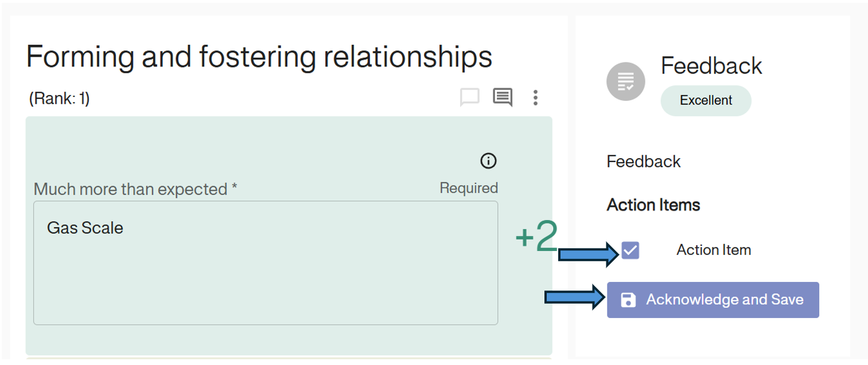Click the Action Items section heading

click(653, 205)
